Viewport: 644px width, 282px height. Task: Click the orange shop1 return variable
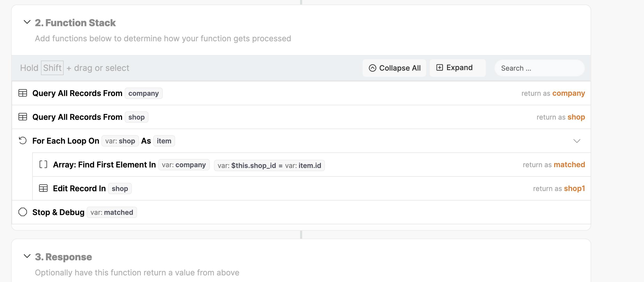click(574, 188)
